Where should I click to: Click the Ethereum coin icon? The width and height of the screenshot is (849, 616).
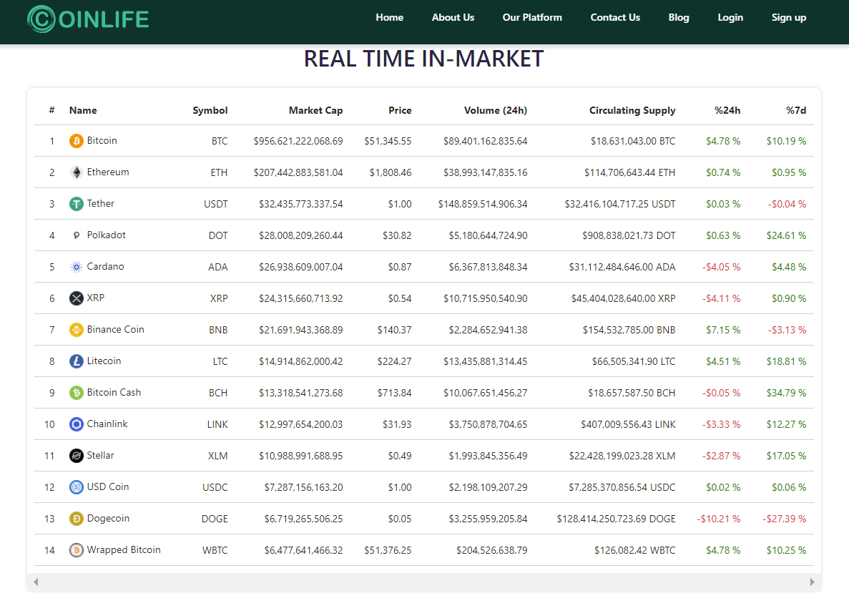pyautogui.click(x=77, y=172)
